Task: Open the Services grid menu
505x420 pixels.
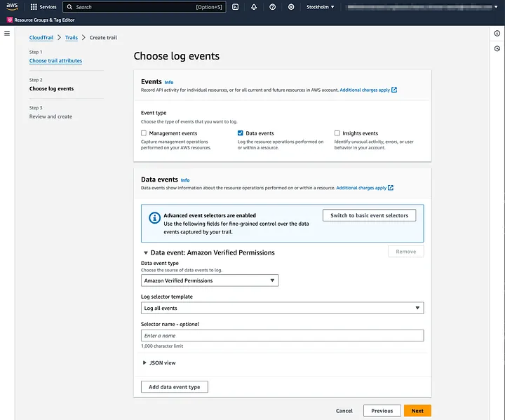Action: (x=43, y=7)
